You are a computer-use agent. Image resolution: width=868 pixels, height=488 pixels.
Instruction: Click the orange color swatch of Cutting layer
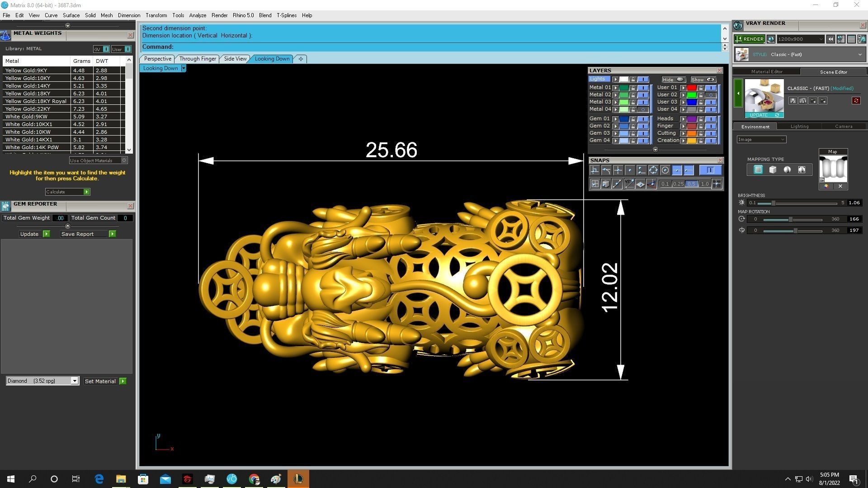692,133
